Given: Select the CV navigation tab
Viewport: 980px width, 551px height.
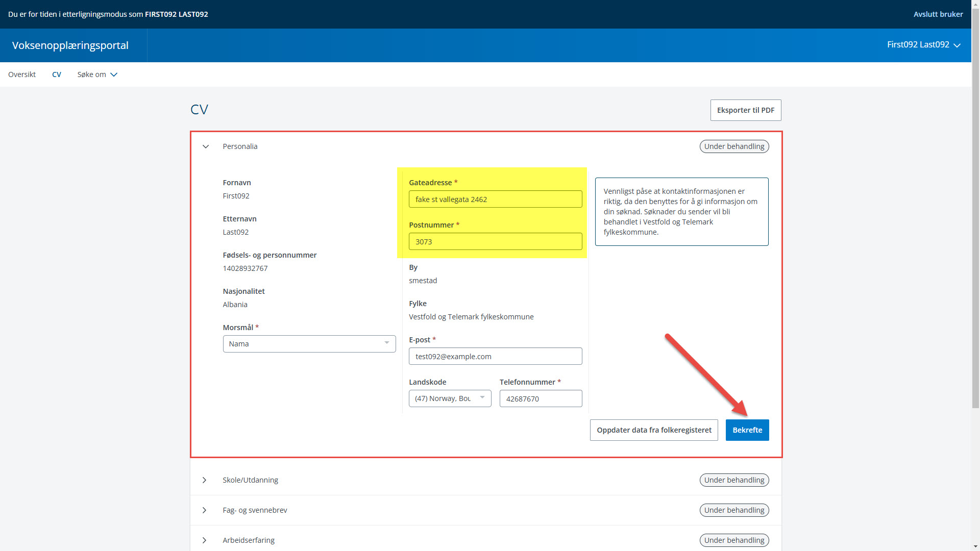Looking at the screenshot, I should tap(57, 74).
